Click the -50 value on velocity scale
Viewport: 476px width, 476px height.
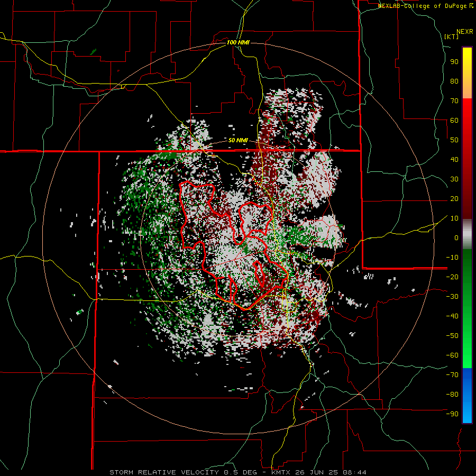[x=452, y=335]
